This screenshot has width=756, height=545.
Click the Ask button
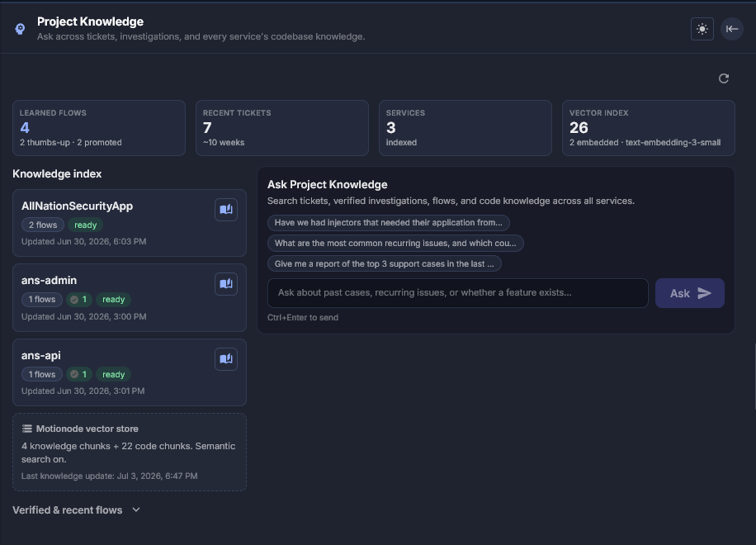pos(689,293)
